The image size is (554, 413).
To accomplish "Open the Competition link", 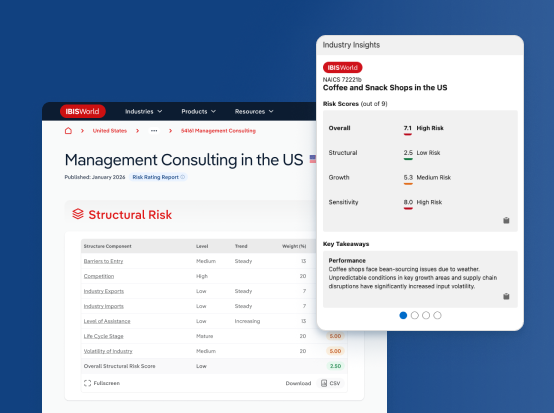I will [x=99, y=276].
